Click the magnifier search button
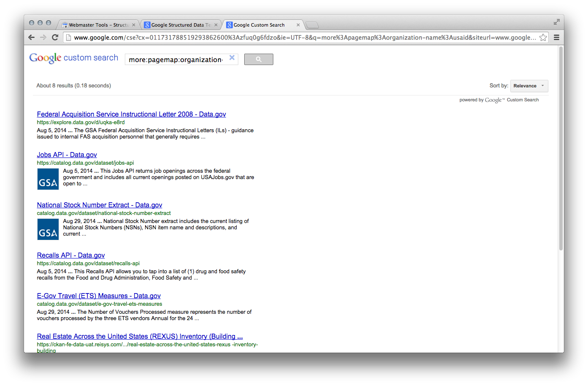 259,59
